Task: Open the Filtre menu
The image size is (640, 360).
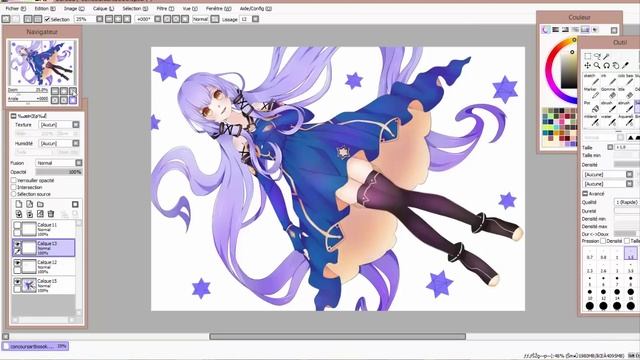Action: [x=165, y=8]
